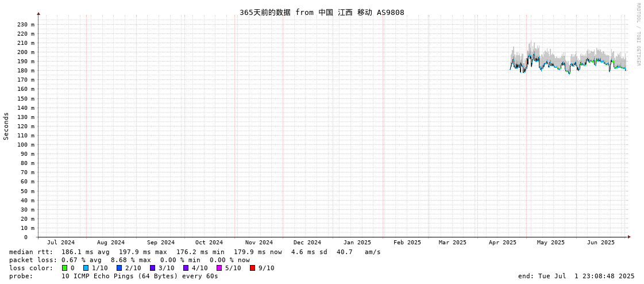The height and width of the screenshot is (284, 644).
Task: Click the 230 m y-axis value
Action: coord(26,24)
